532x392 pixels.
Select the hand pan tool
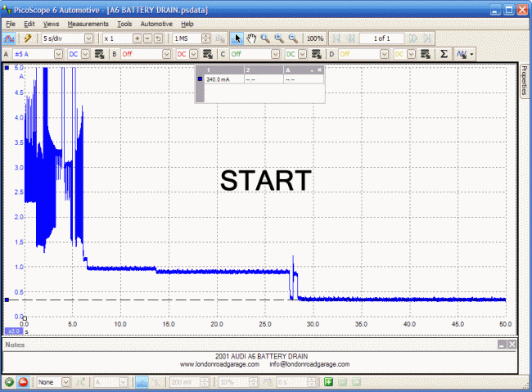251,38
